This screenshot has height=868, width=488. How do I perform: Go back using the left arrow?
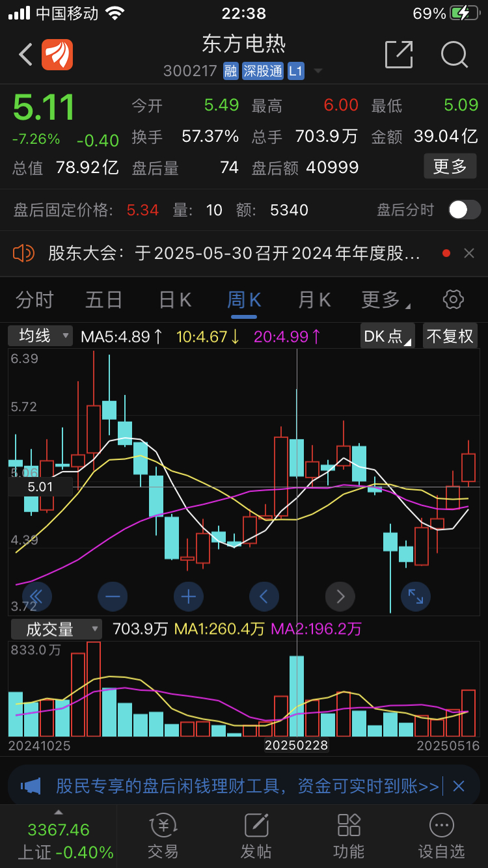(25, 55)
